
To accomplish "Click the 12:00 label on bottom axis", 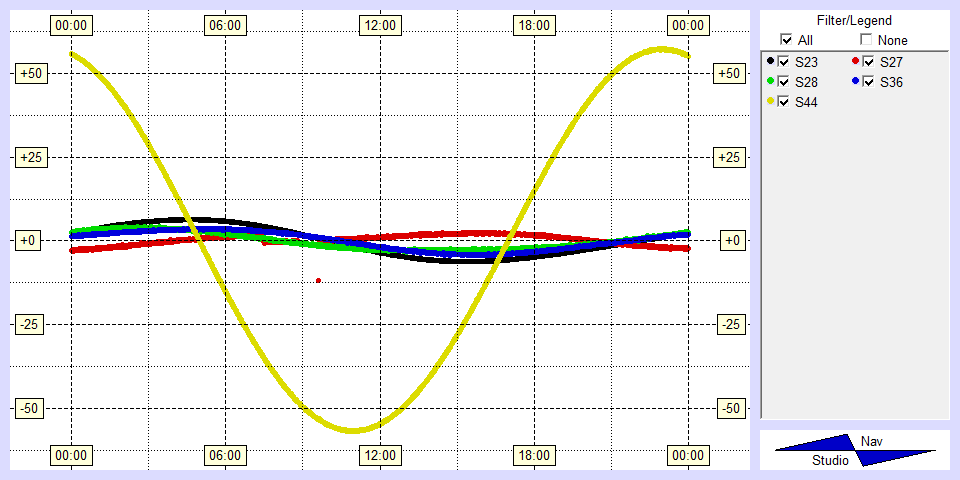I will [x=379, y=455].
